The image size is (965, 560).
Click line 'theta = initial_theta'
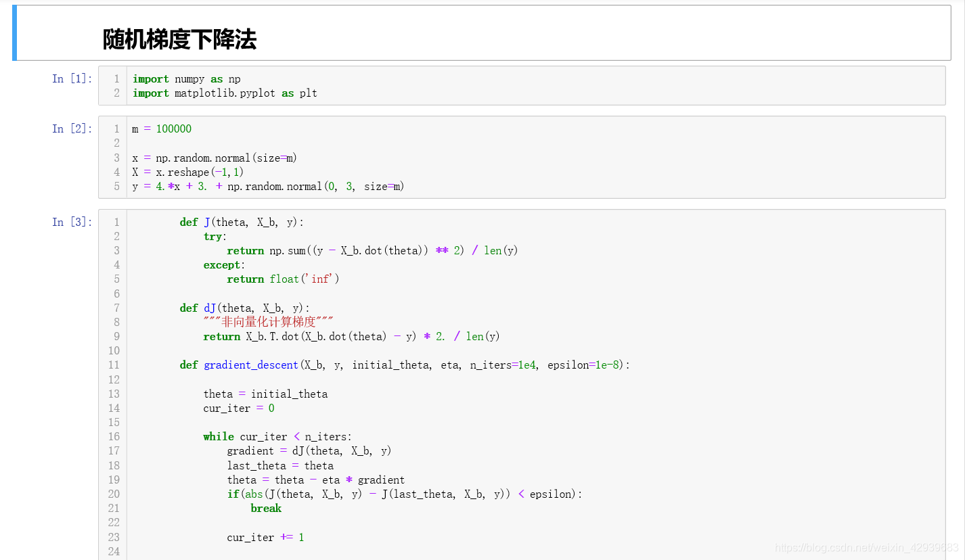point(265,394)
